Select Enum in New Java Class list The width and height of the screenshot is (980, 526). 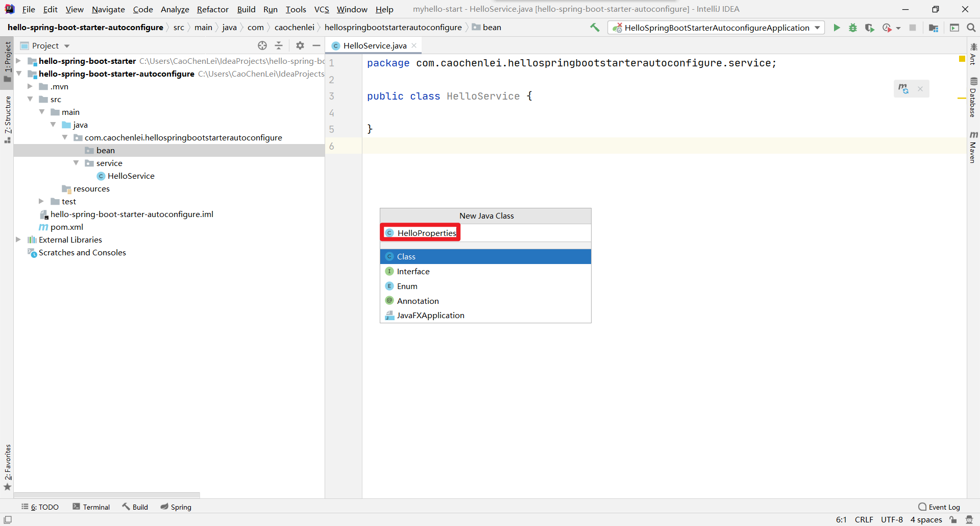(x=485, y=286)
